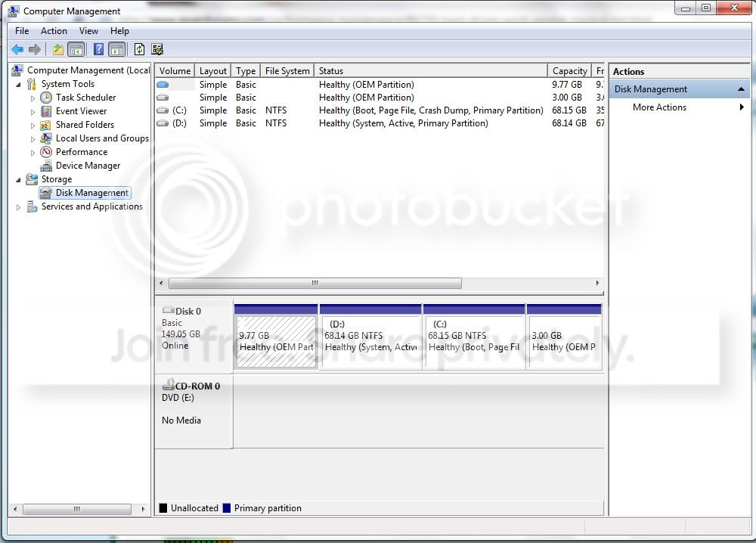Sort by the Volume column header
Viewport: 756px width, 543px height.
point(175,71)
